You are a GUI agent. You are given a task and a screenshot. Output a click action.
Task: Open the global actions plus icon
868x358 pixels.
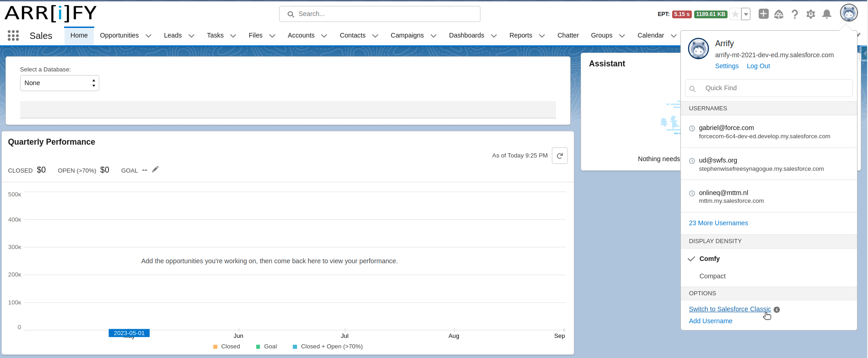(763, 14)
